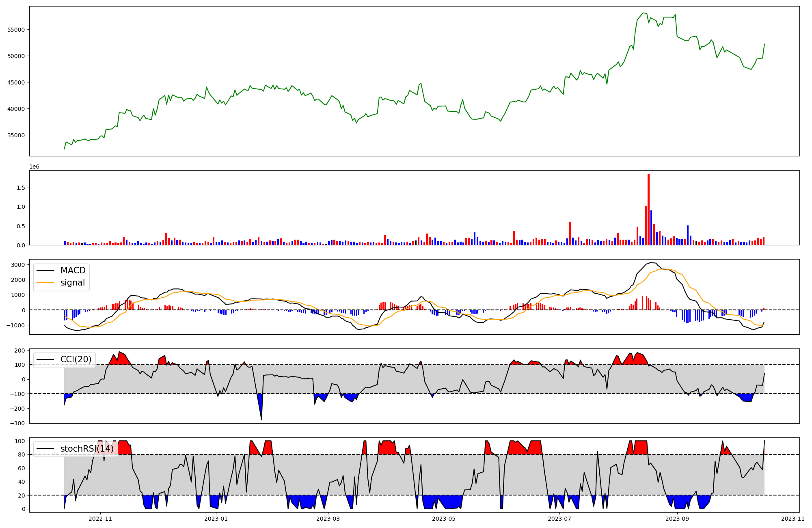Click the -300 tick on the CCI axis
This screenshot has width=812, height=528.
pos(18,423)
